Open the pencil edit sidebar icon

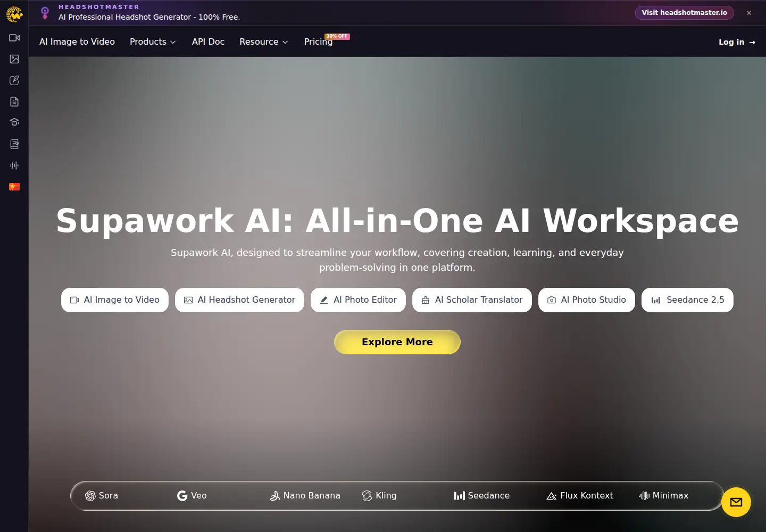pyautogui.click(x=14, y=80)
